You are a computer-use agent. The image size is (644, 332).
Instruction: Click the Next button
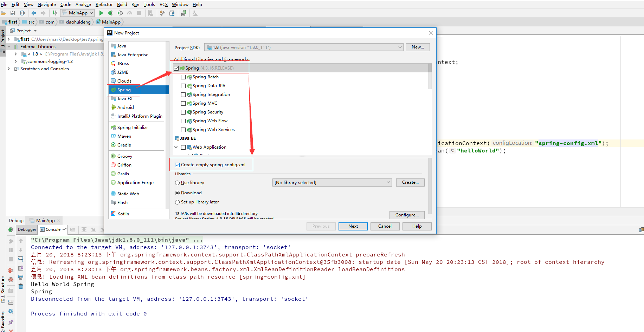click(353, 226)
